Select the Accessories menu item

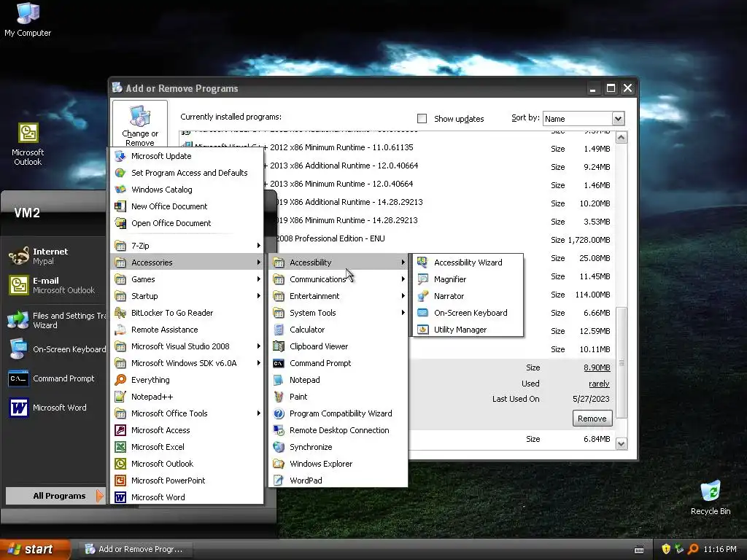tap(187, 262)
